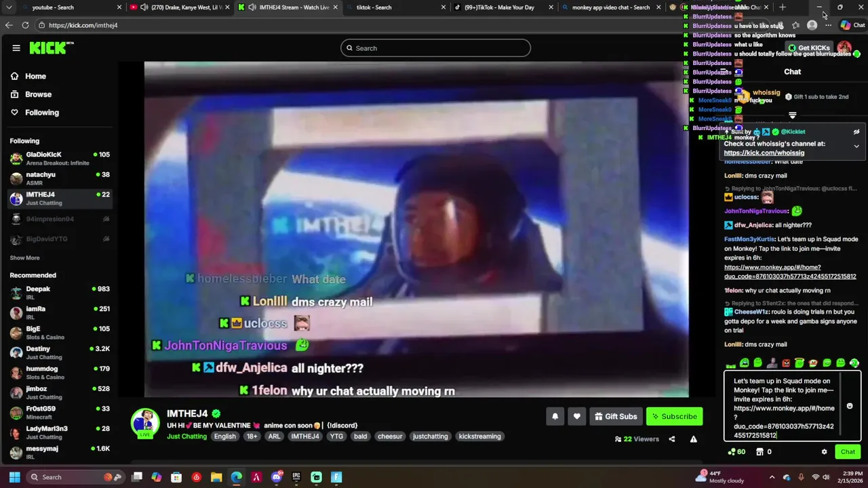The width and height of the screenshot is (868, 488).
Task: Open Deepak recommended channel
Action: 60,293
